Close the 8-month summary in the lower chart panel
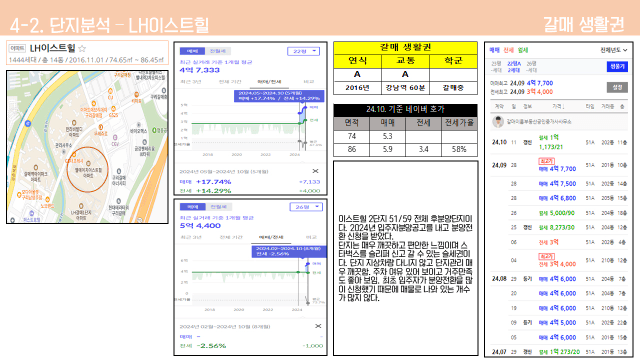640x360 pixels. tap(318, 326)
